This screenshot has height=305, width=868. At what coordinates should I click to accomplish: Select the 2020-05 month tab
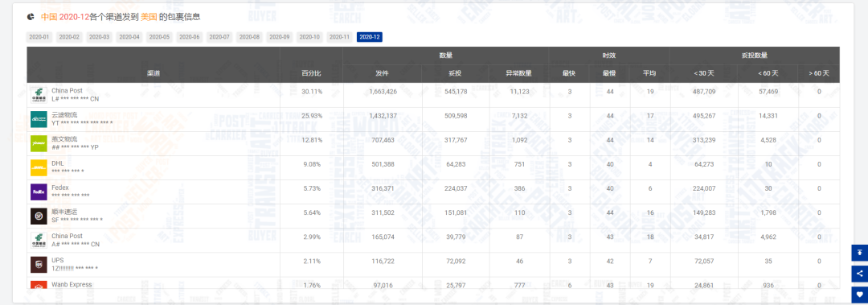click(x=159, y=37)
